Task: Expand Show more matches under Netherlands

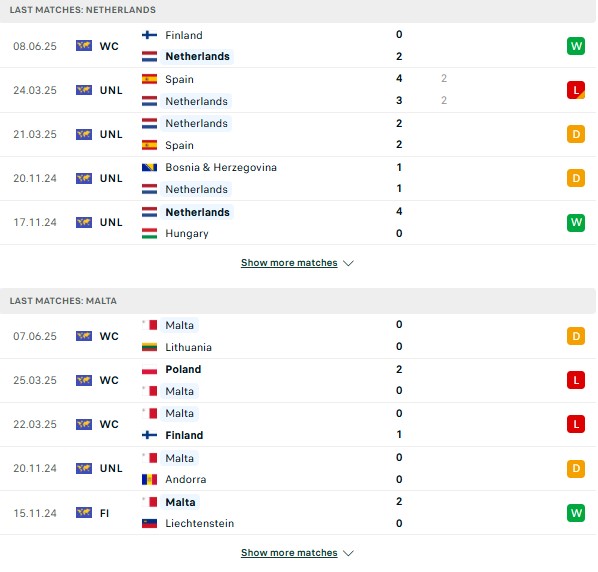Action: click(x=289, y=263)
